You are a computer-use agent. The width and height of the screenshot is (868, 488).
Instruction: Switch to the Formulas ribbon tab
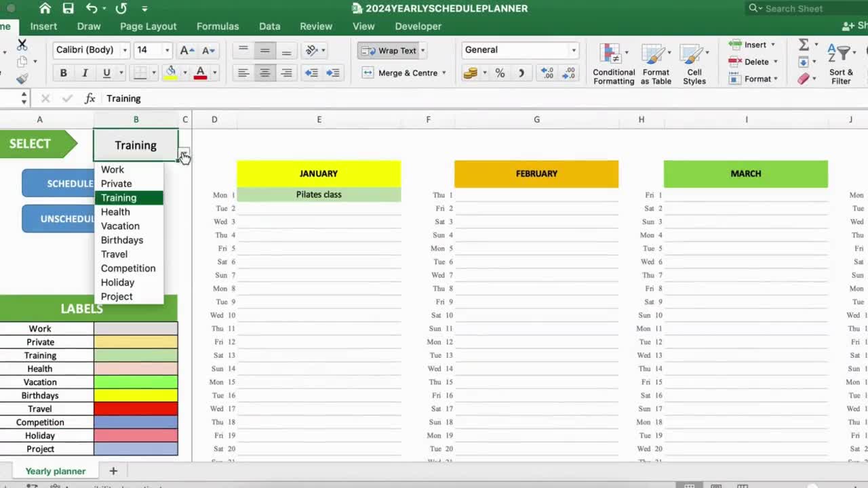pyautogui.click(x=218, y=26)
